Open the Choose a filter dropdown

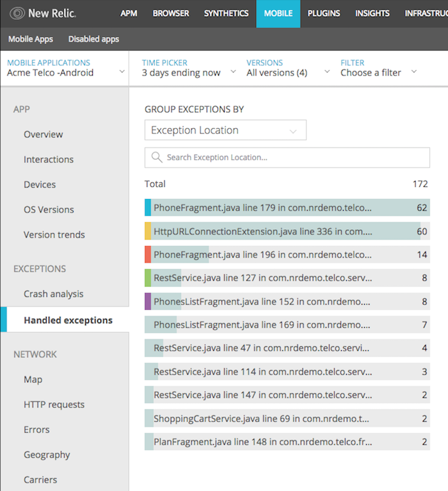[x=378, y=68]
